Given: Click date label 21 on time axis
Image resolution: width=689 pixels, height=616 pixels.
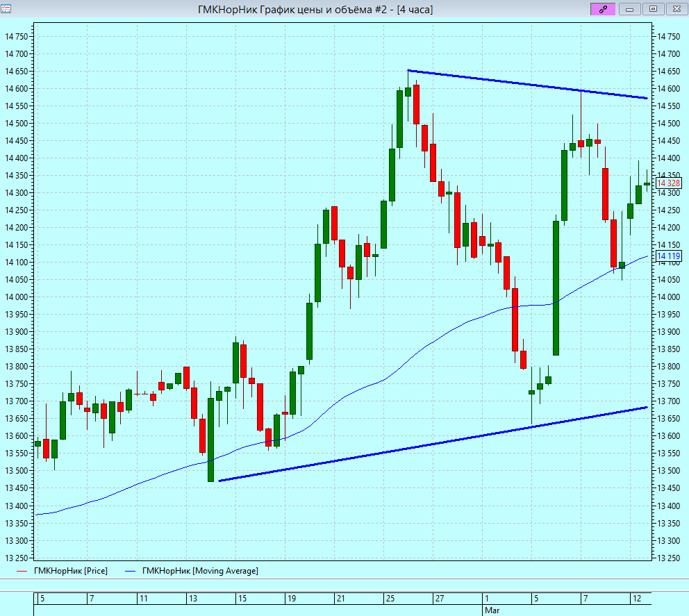Looking at the screenshot, I should point(340,598).
